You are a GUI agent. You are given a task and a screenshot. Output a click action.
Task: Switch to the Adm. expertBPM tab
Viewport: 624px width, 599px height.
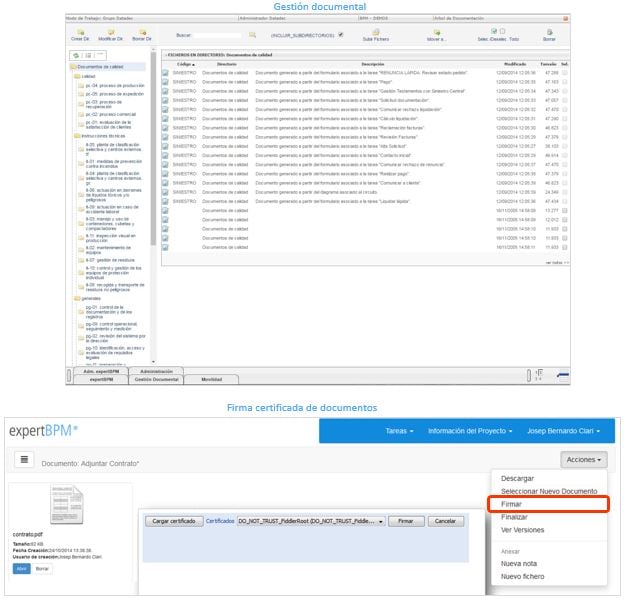(101, 371)
